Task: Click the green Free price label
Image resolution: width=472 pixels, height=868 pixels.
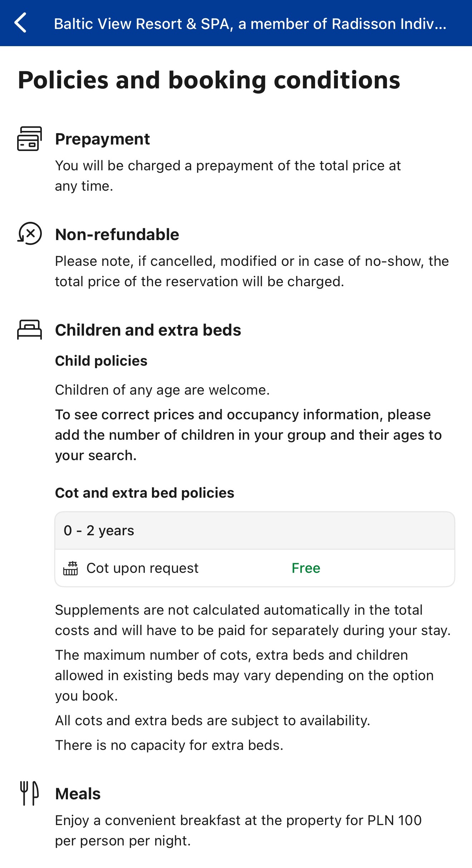Action: click(x=306, y=568)
